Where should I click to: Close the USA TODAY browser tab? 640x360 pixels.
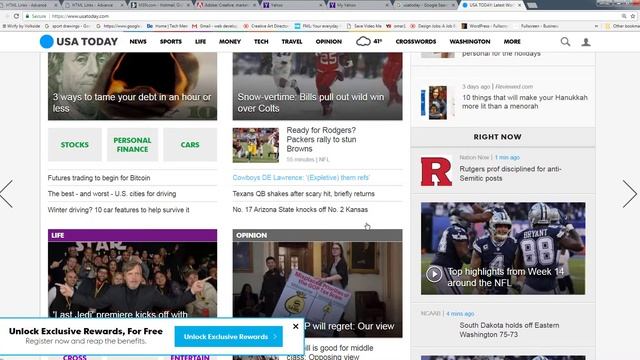[x=519, y=5]
